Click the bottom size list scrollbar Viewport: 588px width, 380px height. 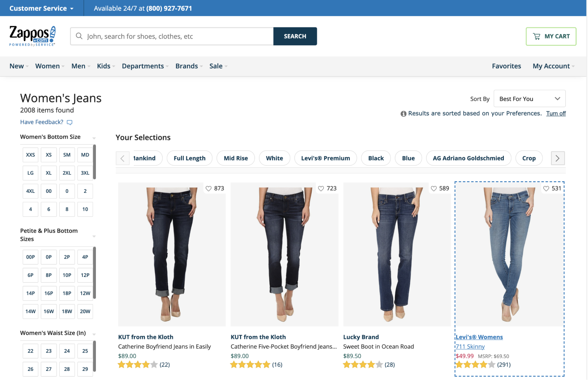[94, 162]
